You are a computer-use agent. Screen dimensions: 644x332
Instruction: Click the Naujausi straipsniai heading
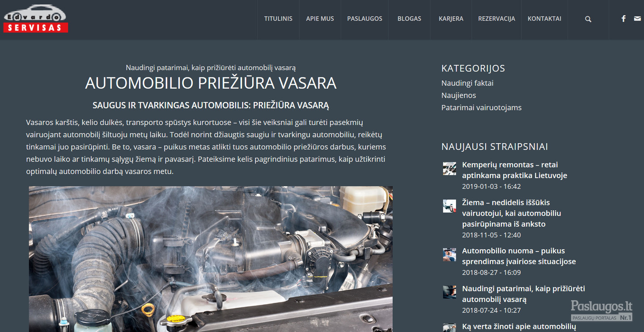click(495, 147)
